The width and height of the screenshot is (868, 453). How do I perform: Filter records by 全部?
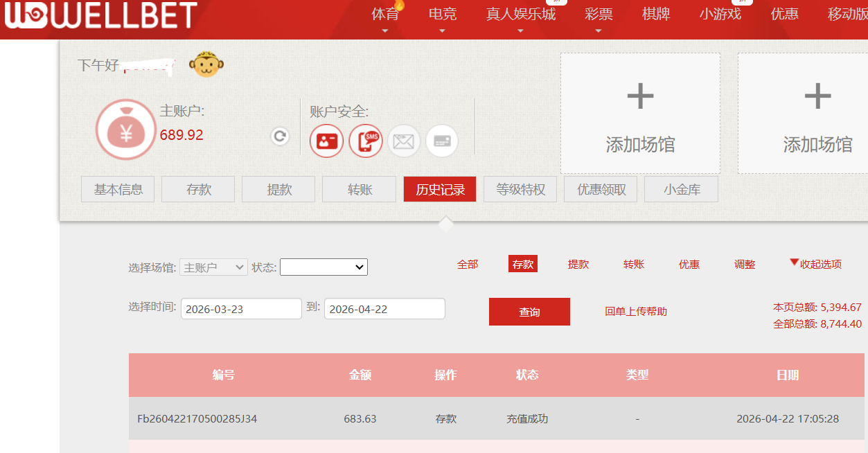coord(468,264)
